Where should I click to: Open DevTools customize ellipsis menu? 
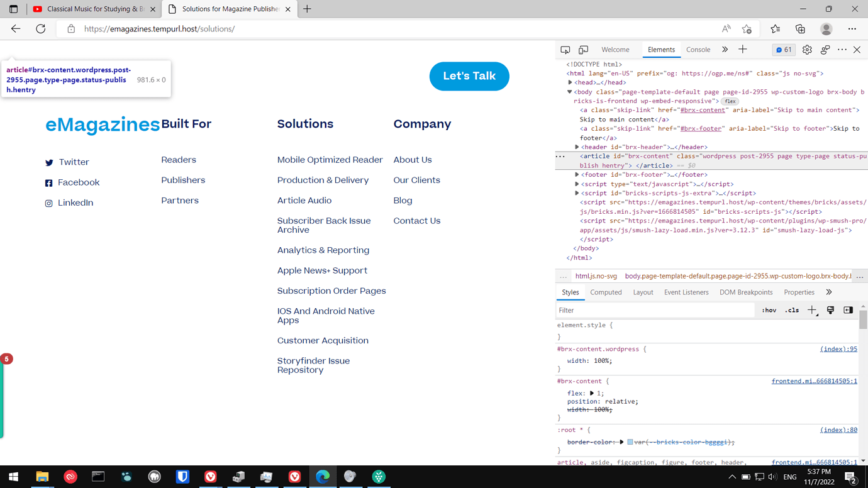[x=842, y=50]
